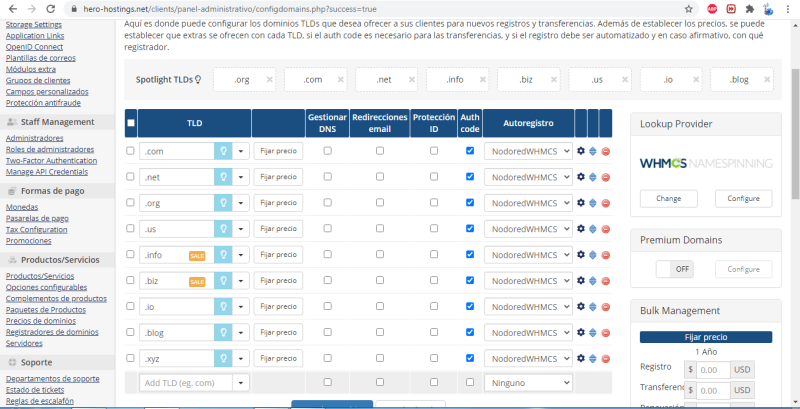Open the Ninguno autoregistro dropdown
Viewport: 800px width, 409px height.
pos(528,382)
